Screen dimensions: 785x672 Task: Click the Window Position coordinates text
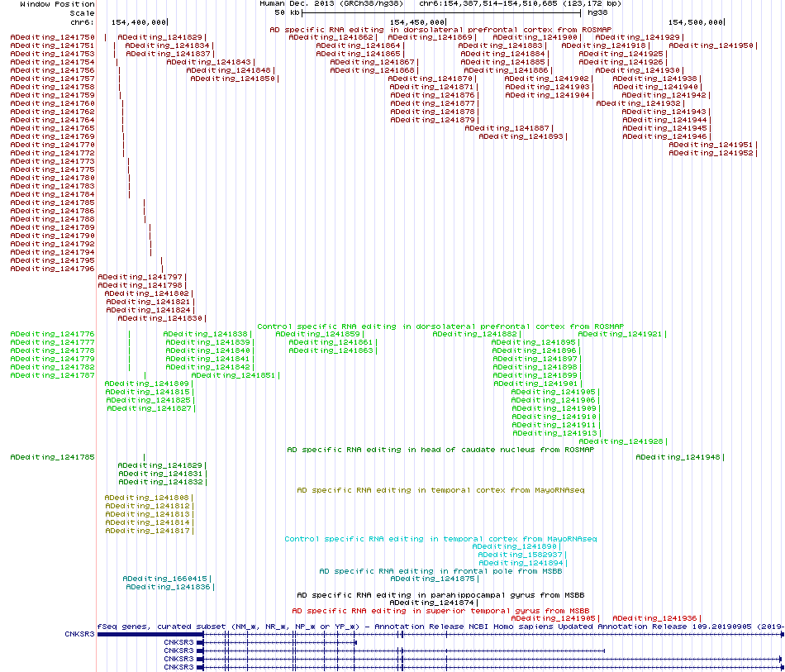click(520, 4)
